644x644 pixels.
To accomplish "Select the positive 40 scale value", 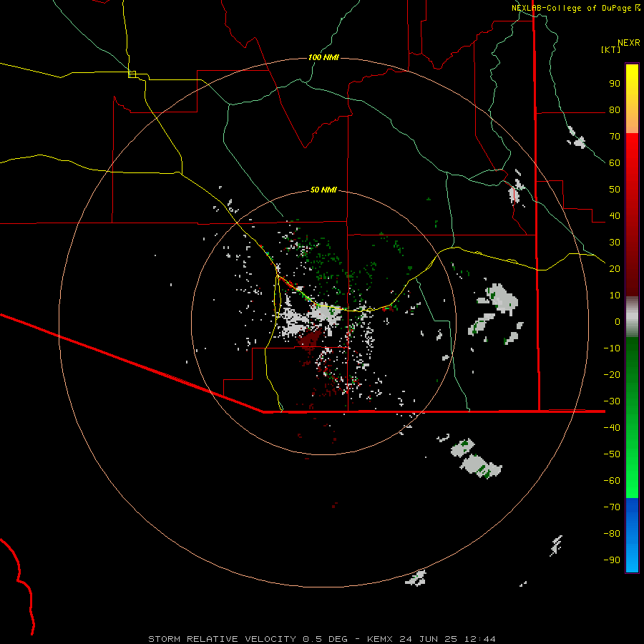I will click(x=615, y=215).
